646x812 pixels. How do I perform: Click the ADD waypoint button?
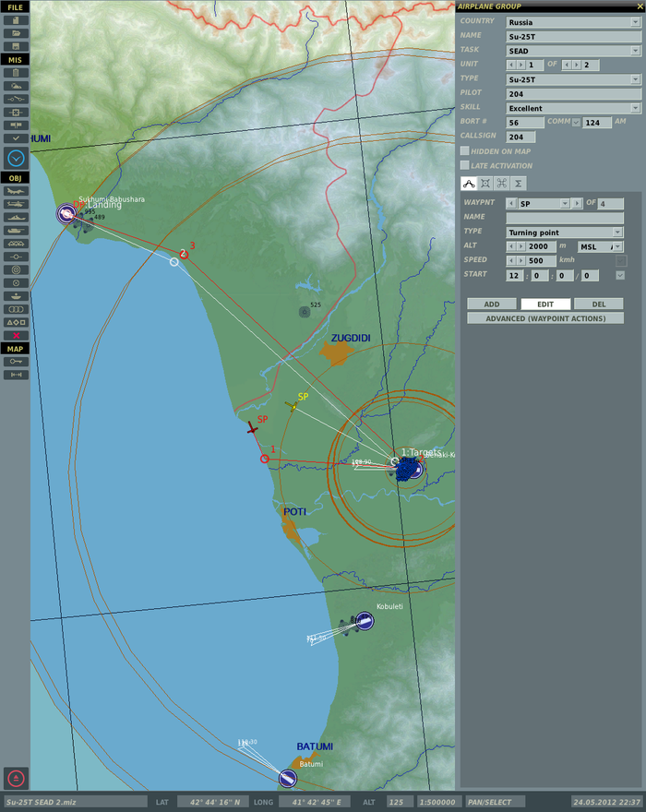coord(492,304)
